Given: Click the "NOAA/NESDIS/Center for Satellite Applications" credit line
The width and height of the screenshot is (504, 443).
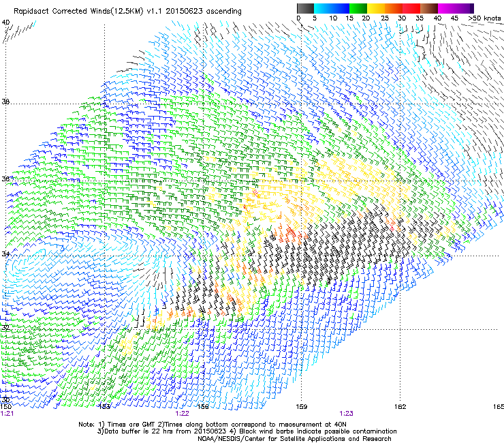Looking at the screenshot, I should pyautogui.click(x=294, y=439).
